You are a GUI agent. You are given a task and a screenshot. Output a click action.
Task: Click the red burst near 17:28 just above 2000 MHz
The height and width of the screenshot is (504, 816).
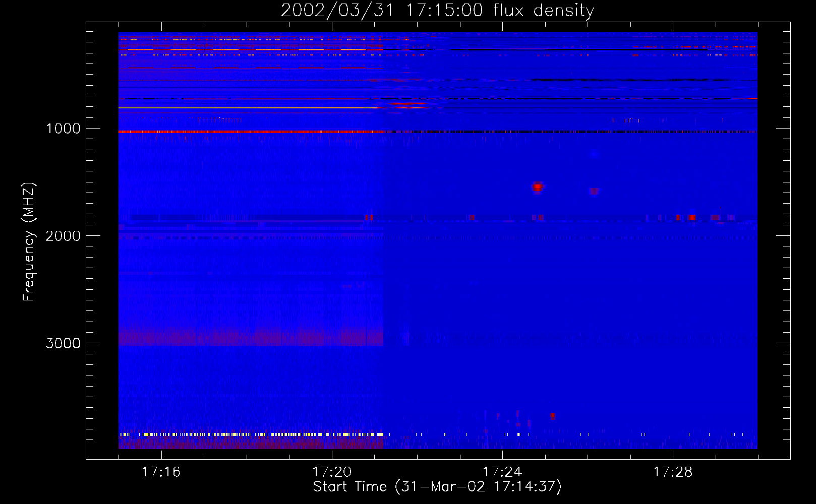click(x=692, y=217)
